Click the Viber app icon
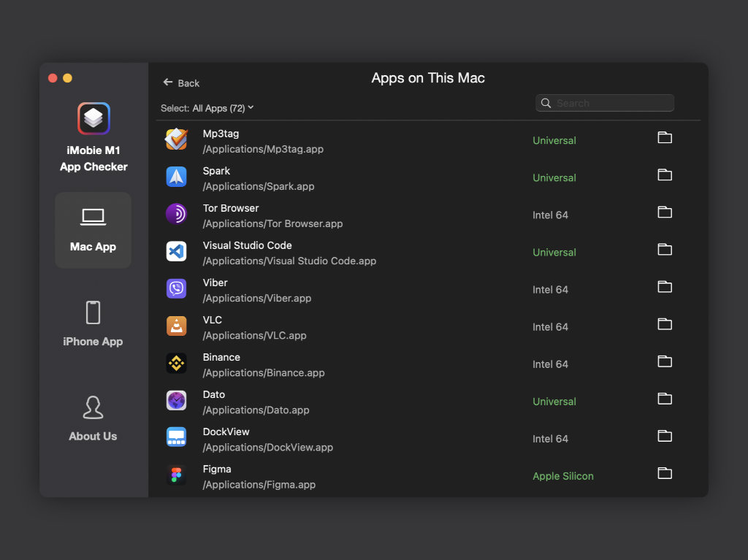This screenshot has width=748, height=560. pos(176,288)
